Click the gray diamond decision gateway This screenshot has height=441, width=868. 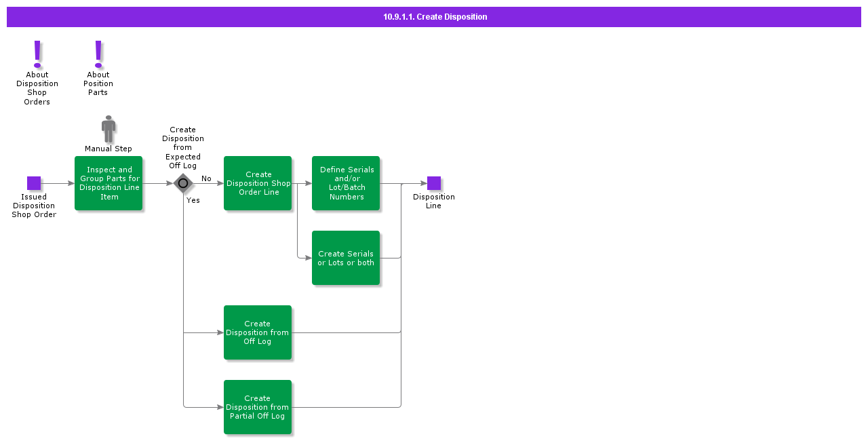[x=183, y=183]
